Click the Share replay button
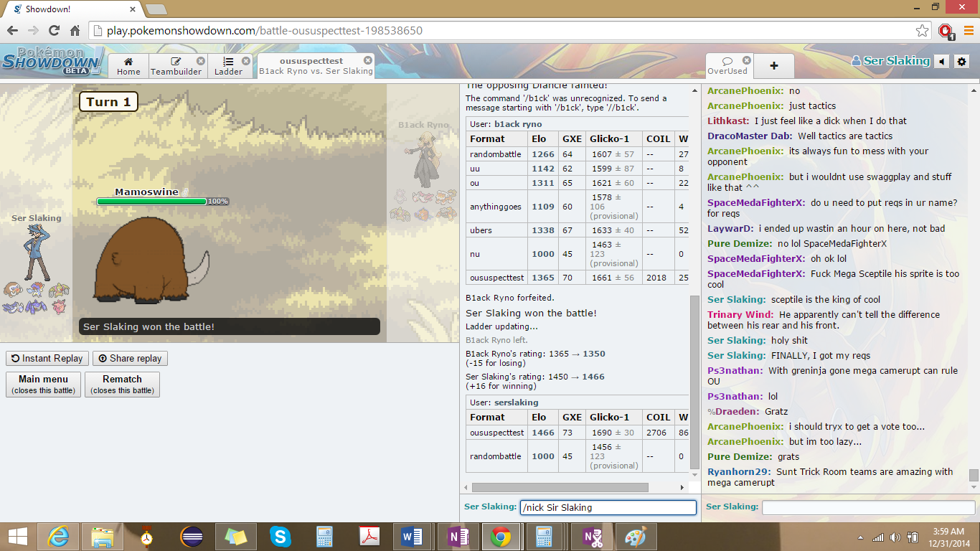 tap(130, 358)
